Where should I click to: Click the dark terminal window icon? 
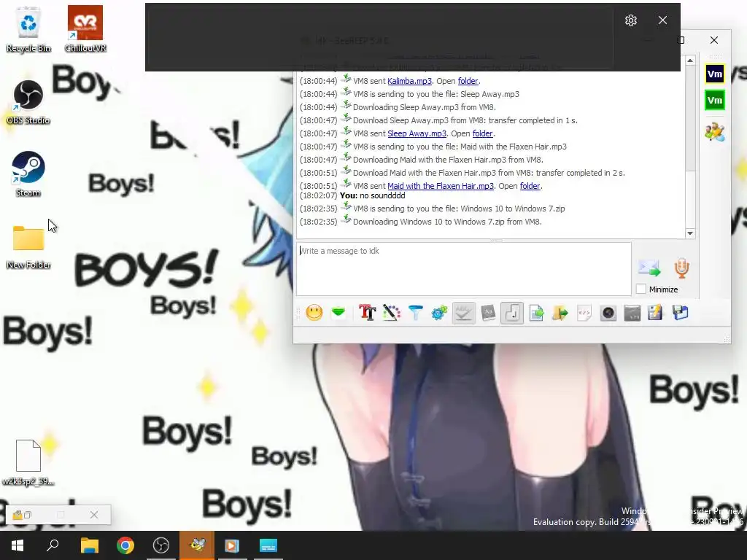632,313
